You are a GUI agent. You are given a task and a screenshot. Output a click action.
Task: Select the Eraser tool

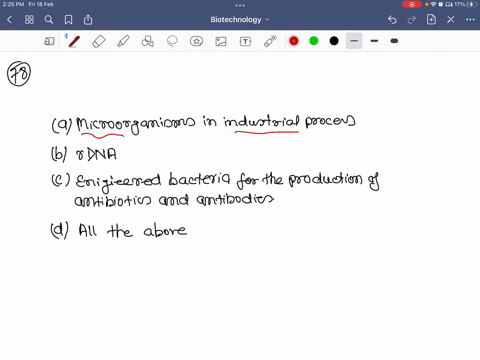tap(98, 41)
